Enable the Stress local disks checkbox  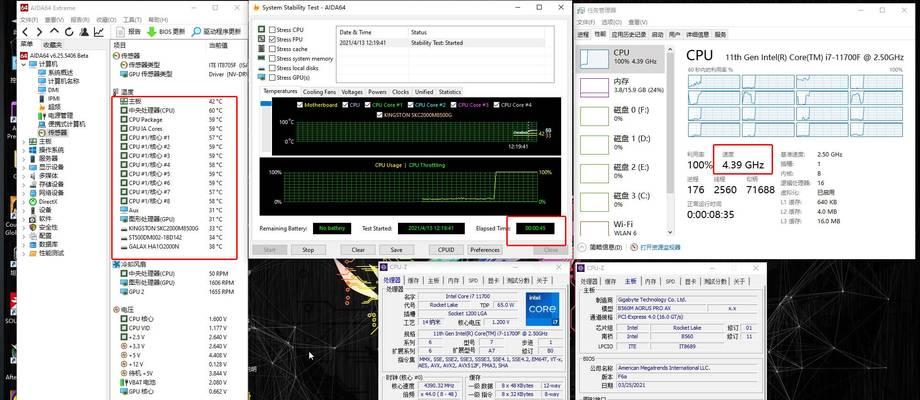(x=272, y=68)
